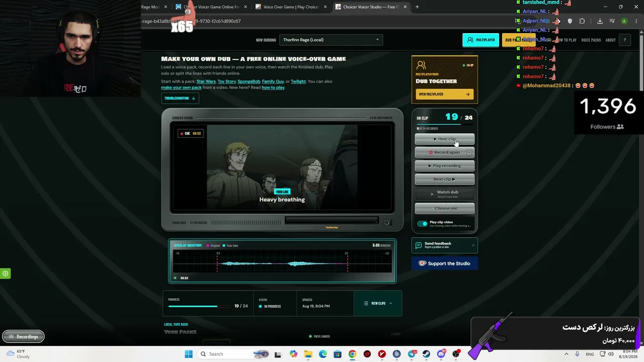644x362 pixels.
Task: Open Microsoft Store from taskbar
Action: click(x=337, y=354)
